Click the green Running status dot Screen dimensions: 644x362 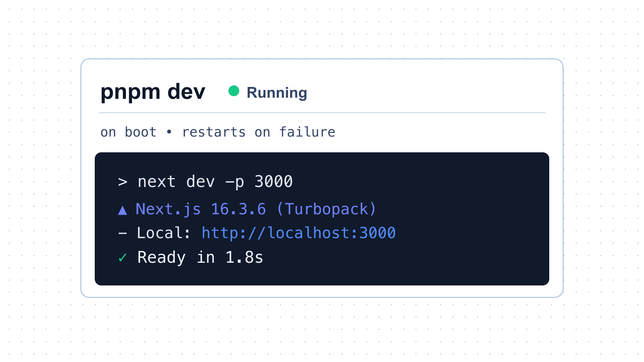pyautogui.click(x=234, y=91)
